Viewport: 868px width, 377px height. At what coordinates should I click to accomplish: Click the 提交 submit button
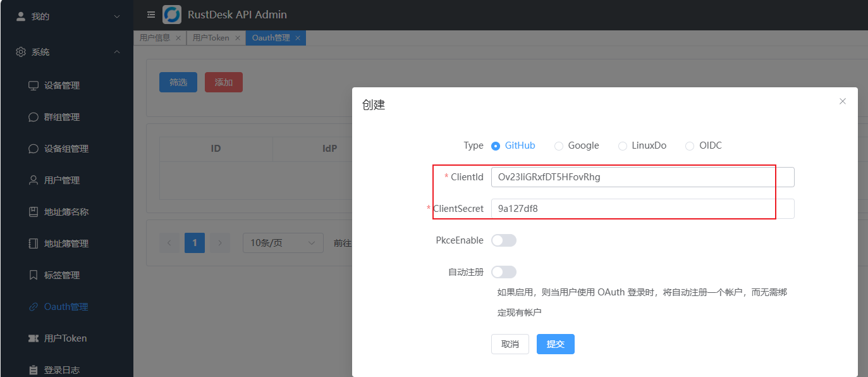555,344
